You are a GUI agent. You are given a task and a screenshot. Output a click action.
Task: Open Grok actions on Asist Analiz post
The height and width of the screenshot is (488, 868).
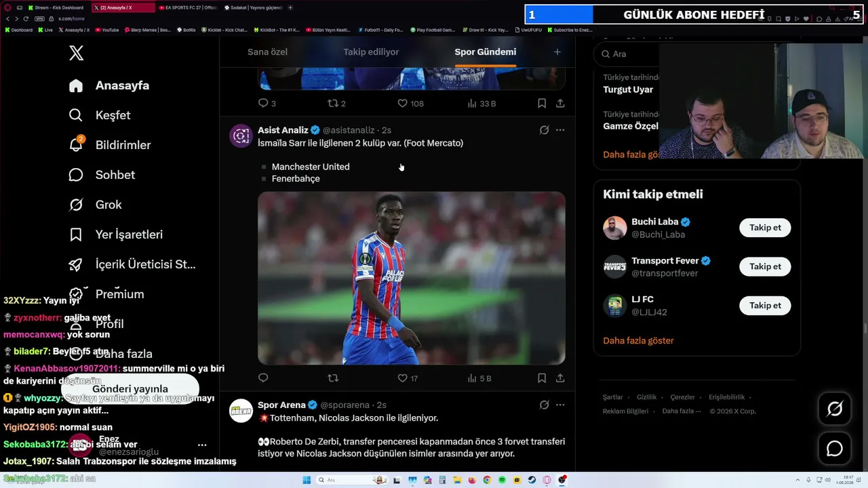(544, 130)
